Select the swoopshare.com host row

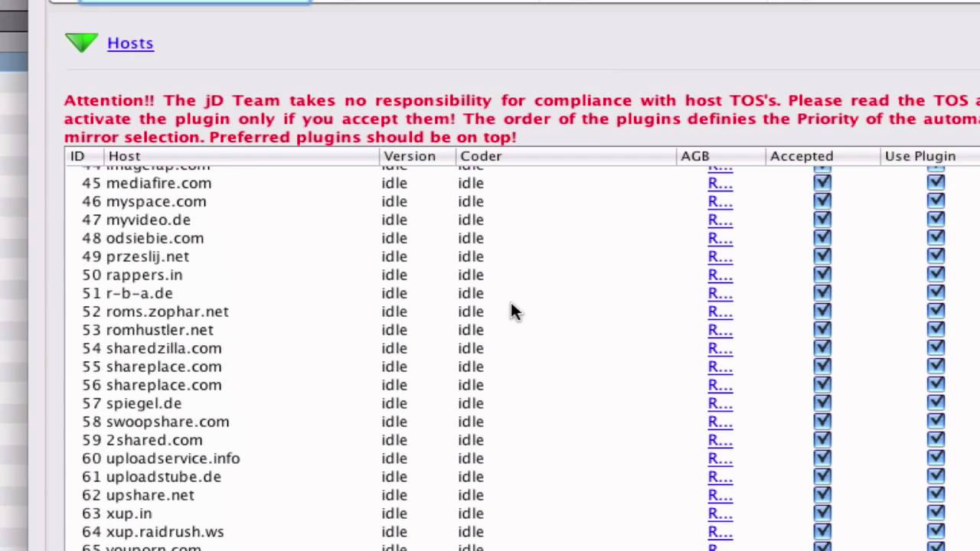pos(523,422)
